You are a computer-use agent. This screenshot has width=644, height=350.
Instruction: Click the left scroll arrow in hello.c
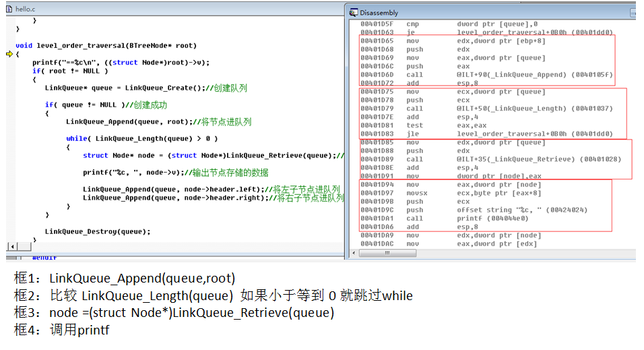pos(12,246)
